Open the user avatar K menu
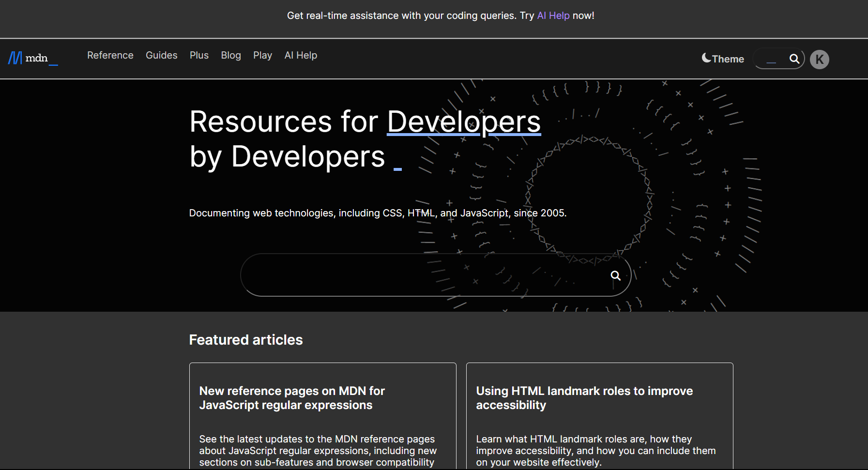The width and height of the screenshot is (868, 470). [819, 60]
